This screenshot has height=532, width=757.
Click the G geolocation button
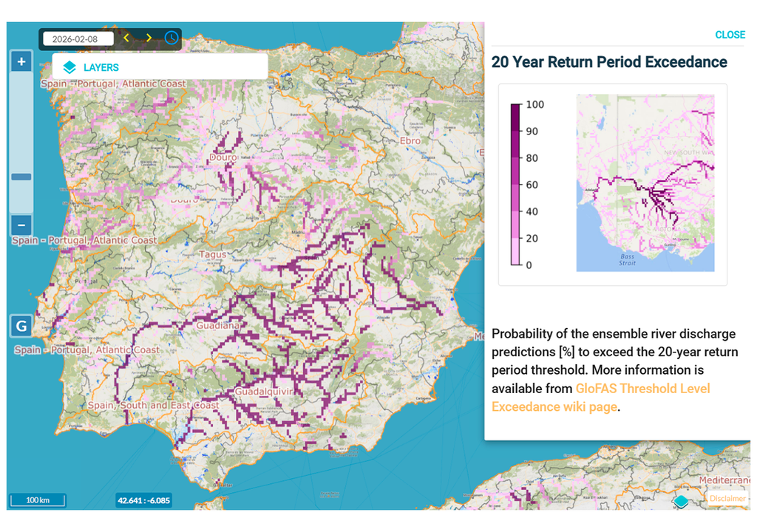21,326
